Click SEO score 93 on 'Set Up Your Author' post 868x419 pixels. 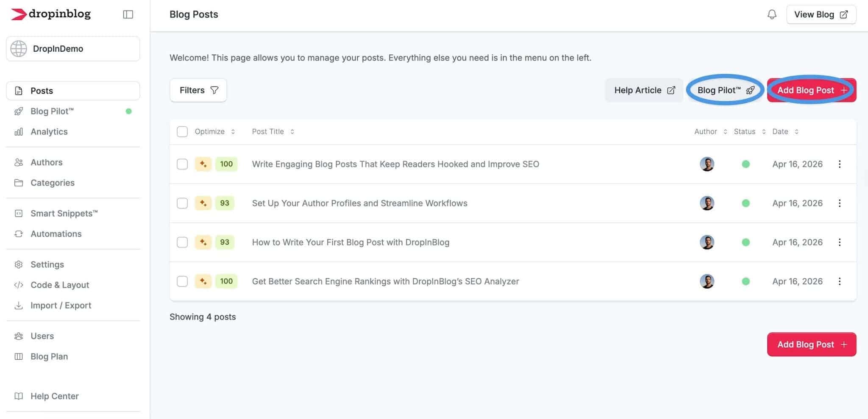(x=225, y=203)
